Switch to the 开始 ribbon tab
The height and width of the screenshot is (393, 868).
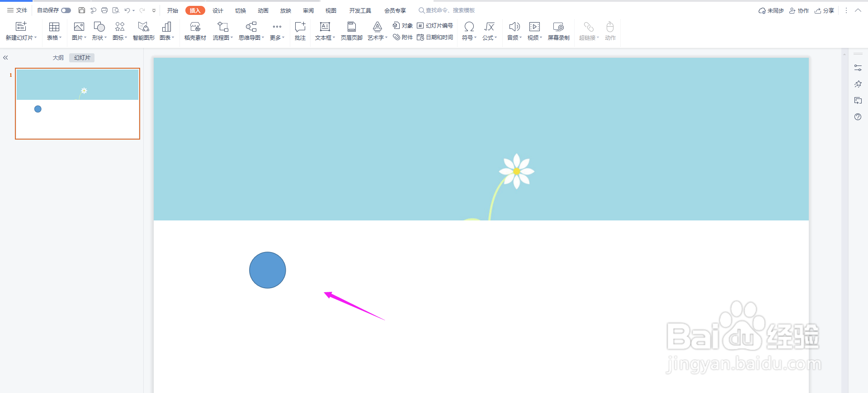coord(173,10)
